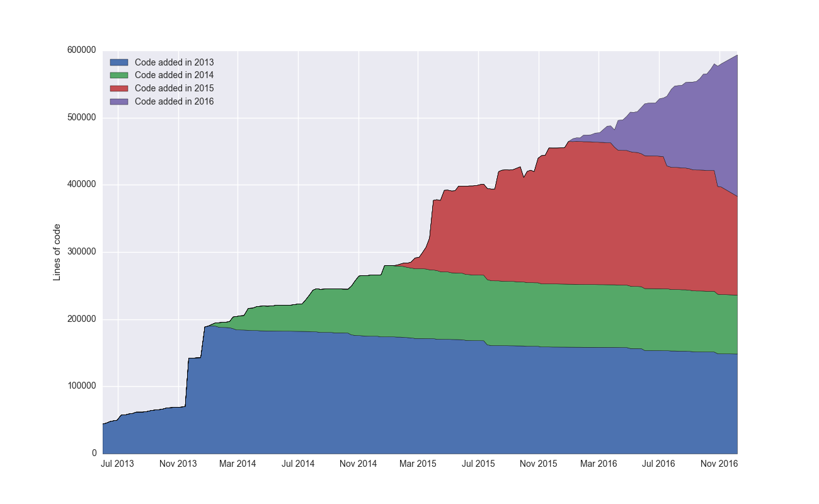Click the 500000 y-axis label
819x504 pixels.
click(x=82, y=118)
